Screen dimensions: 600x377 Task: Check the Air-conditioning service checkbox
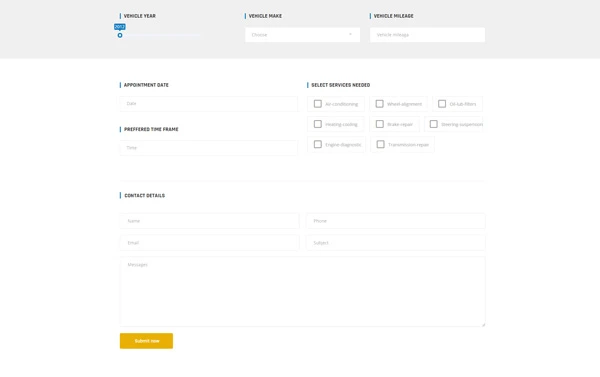pos(318,104)
